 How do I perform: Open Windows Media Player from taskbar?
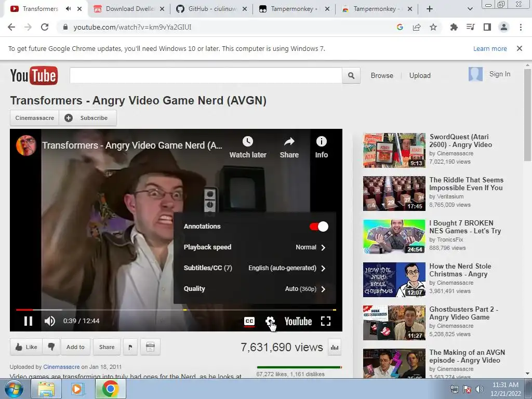pyautogui.click(x=77, y=389)
